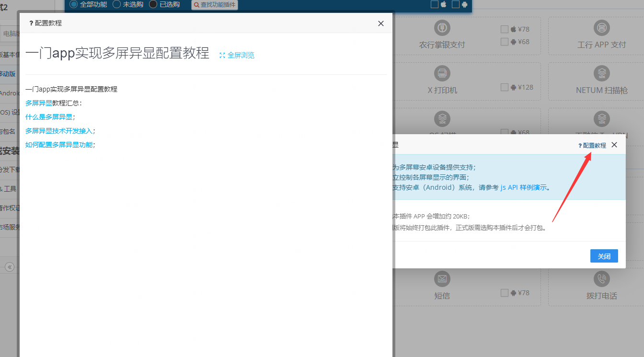The image size is (644, 357).
Task: Open the 什么是多屏异显 link
Action: (49, 117)
